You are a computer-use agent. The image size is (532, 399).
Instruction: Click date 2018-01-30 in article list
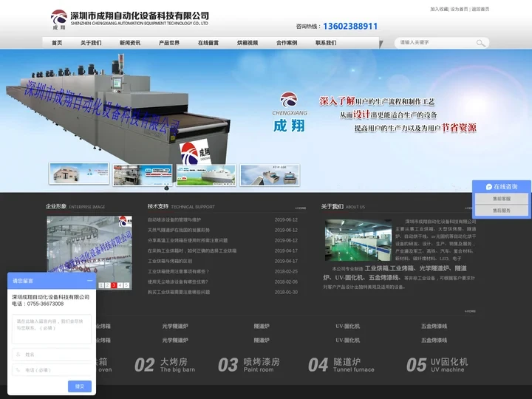[286, 292]
